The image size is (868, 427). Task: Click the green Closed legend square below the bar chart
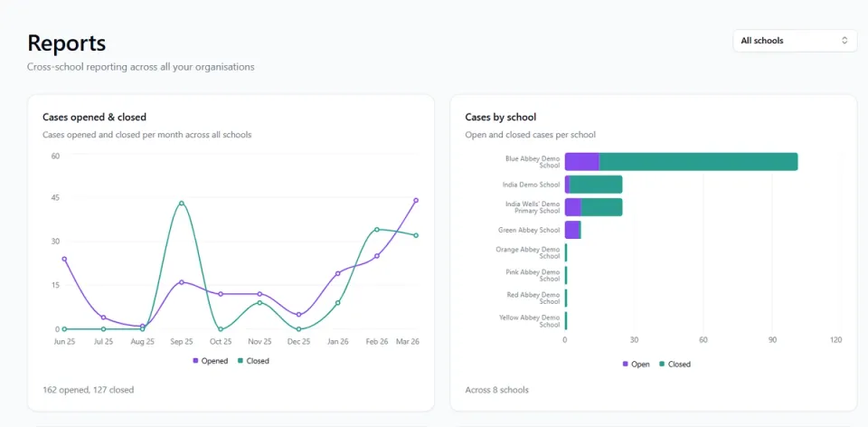[x=662, y=365]
